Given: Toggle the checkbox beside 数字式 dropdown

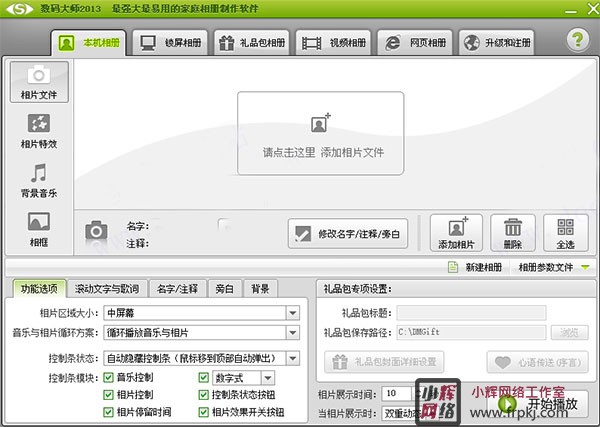Looking at the screenshot, I should tap(204, 378).
